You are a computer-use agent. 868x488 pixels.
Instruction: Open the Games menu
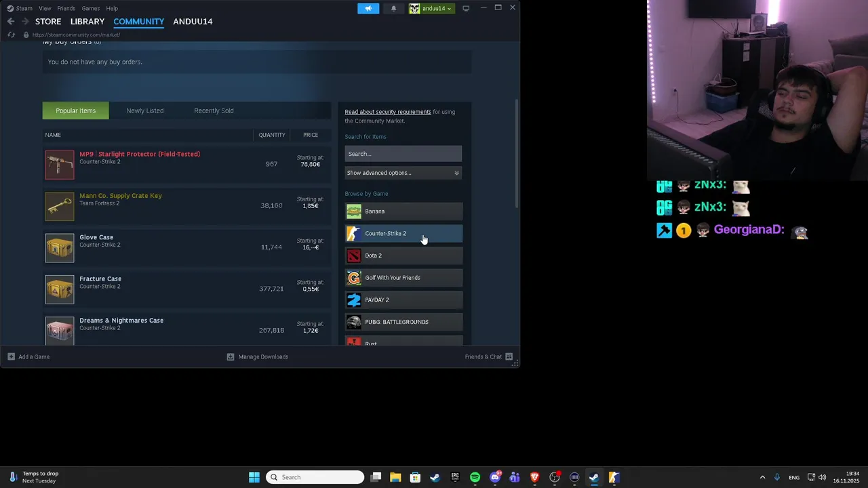(x=91, y=8)
